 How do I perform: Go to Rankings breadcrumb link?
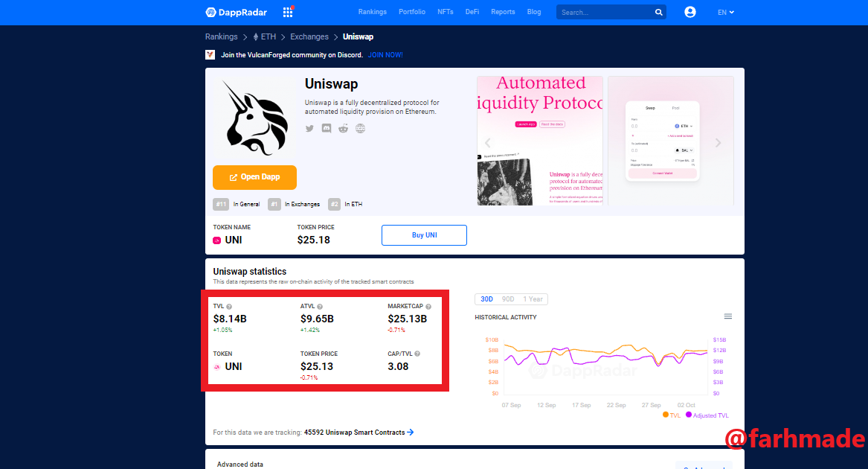tap(222, 36)
